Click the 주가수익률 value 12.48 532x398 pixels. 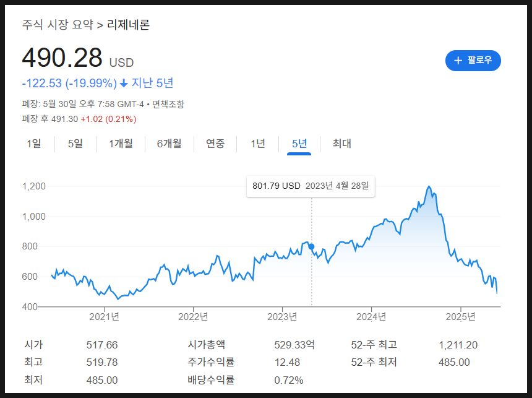[x=287, y=362]
